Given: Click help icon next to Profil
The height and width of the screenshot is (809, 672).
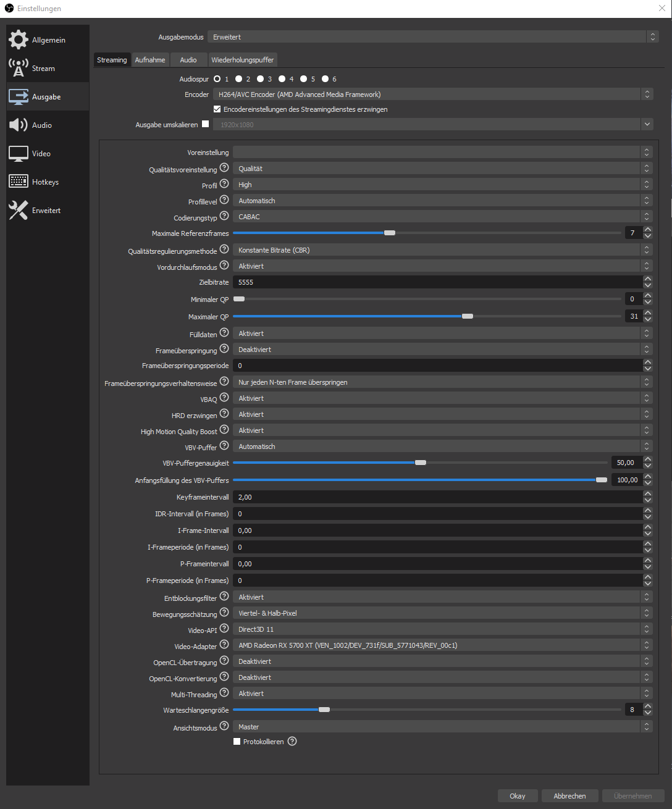Looking at the screenshot, I should 224,183.
